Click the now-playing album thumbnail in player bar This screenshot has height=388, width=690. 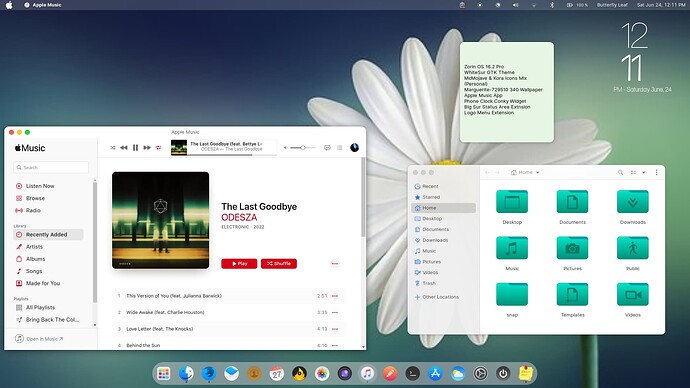(179, 148)
